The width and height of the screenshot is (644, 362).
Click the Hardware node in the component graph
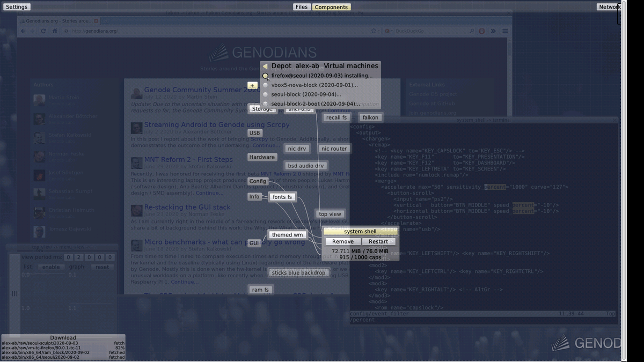click(262, 157)
